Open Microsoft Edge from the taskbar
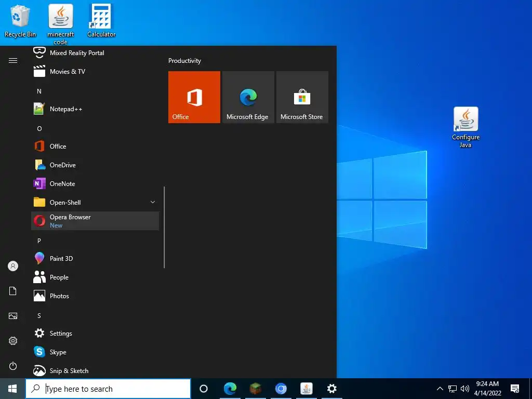Screen dimensions: 532x399 click(x=230, y=389)
